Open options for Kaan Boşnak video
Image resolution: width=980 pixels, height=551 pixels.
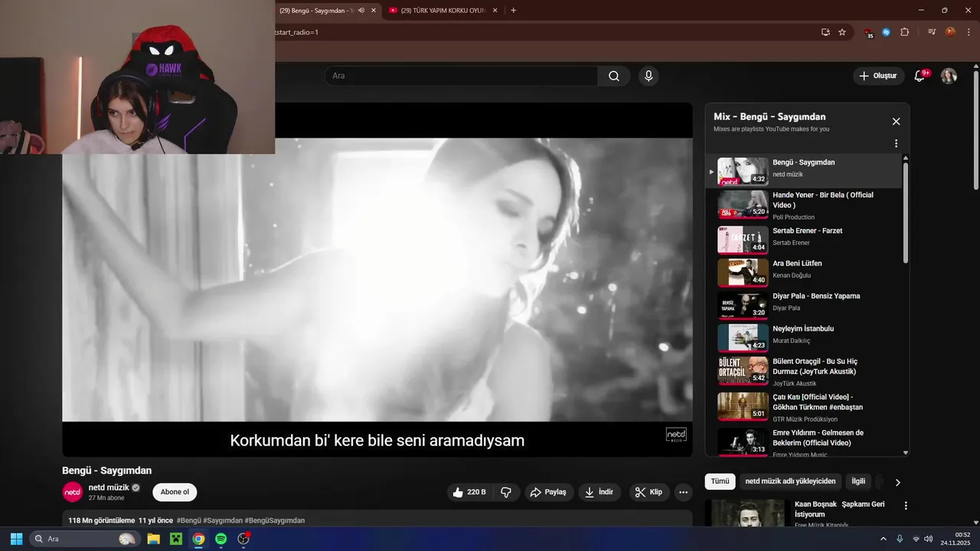coord(906,506)
